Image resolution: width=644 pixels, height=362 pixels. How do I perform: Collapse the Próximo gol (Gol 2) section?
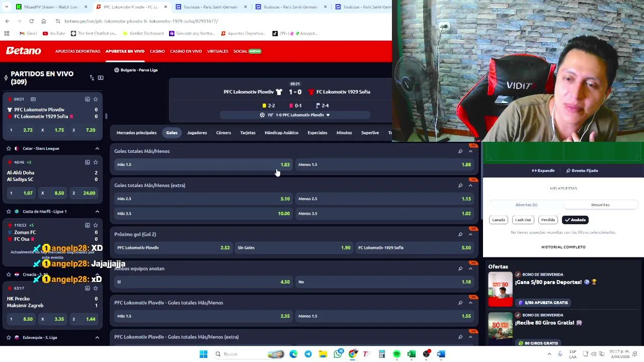[470, 234]
